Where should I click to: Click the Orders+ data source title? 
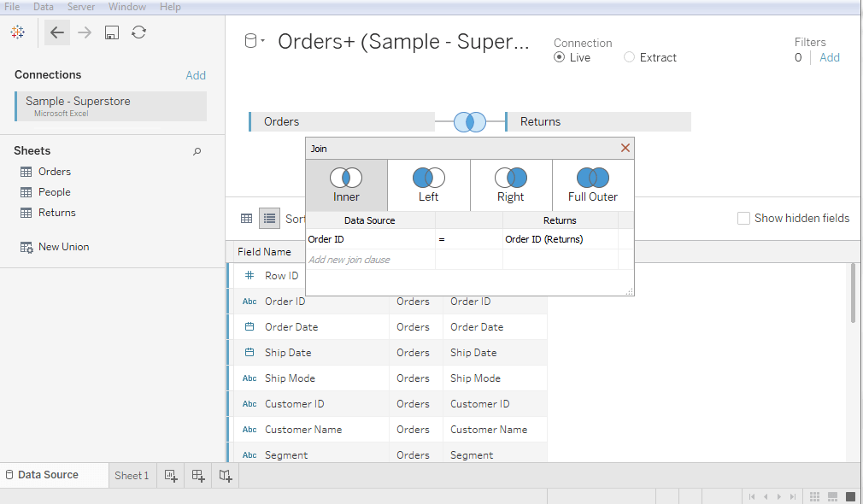403,42
